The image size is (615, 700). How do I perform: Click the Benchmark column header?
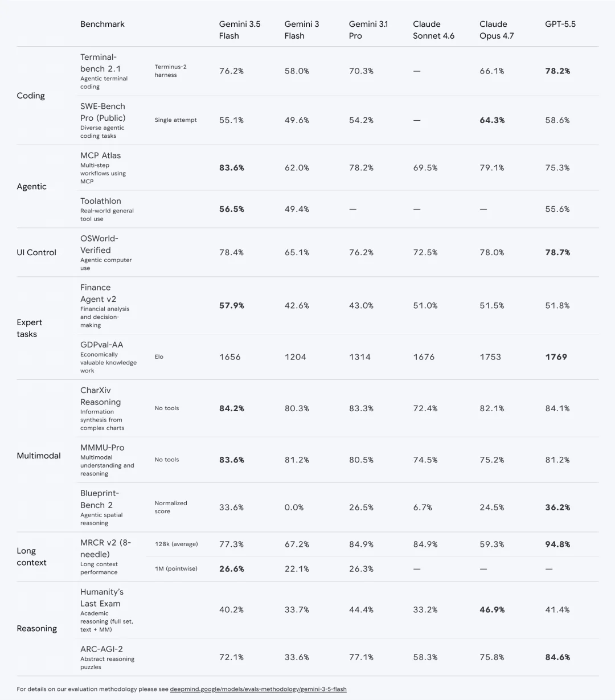(102, 24)
